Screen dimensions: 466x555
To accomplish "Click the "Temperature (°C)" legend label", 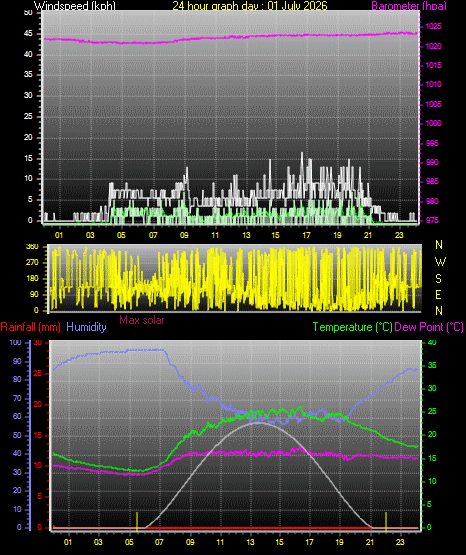I will click(x=352, y=327).
